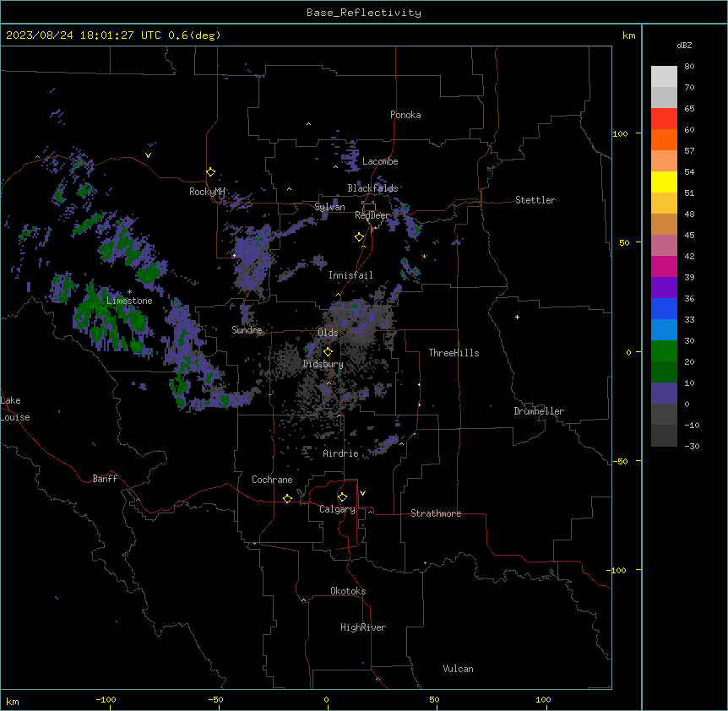Click the yellow diamond marker beside Calgary

pos(342,497)
